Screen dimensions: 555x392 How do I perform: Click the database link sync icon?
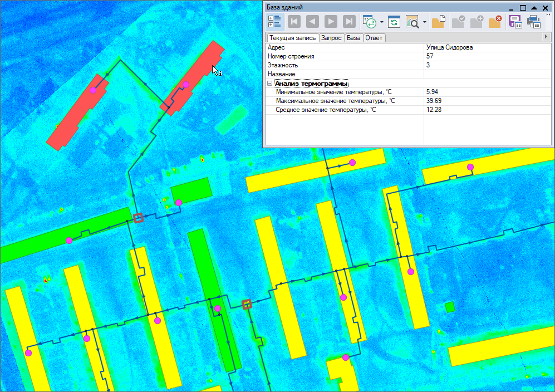point(370,22)
